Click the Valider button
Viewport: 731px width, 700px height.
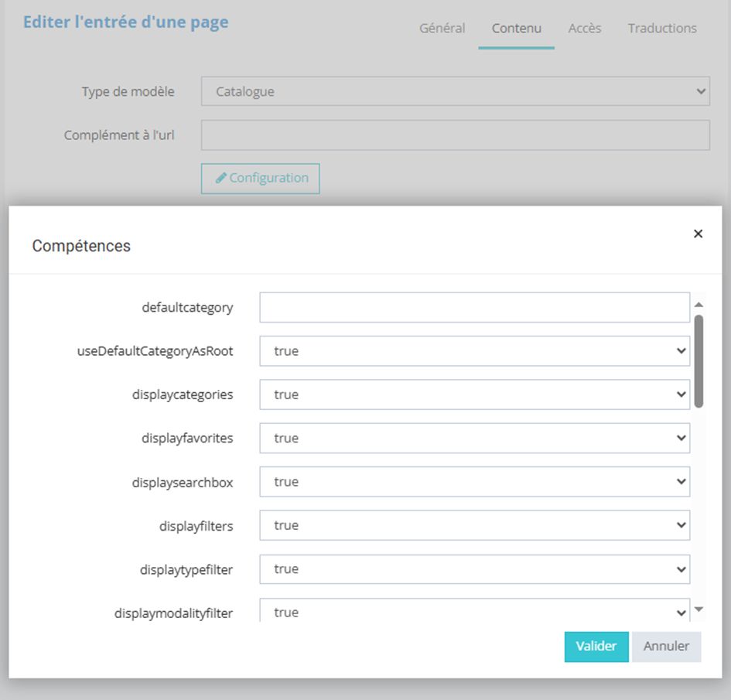tap(596, 647)
